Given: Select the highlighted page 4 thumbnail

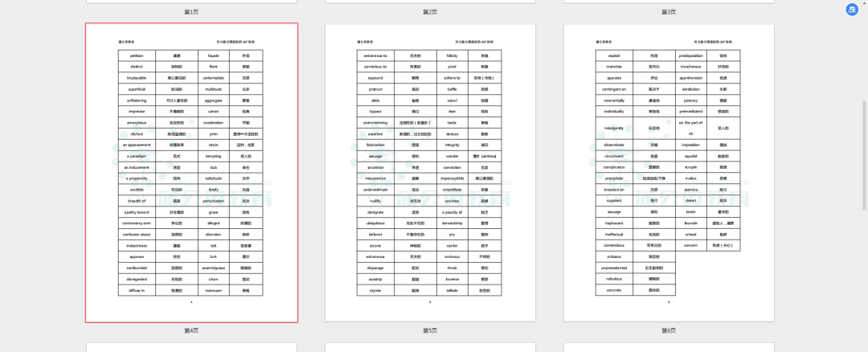Looking at the screenshot, I should click(191, 172).
